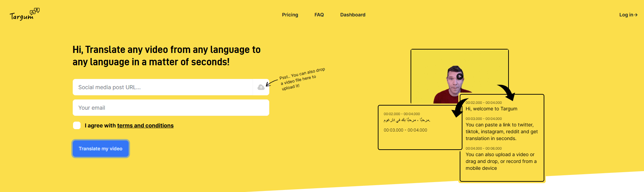
Task: Focus the Social media post URL field
Action: pyautogui.click(x=163, y=87)
